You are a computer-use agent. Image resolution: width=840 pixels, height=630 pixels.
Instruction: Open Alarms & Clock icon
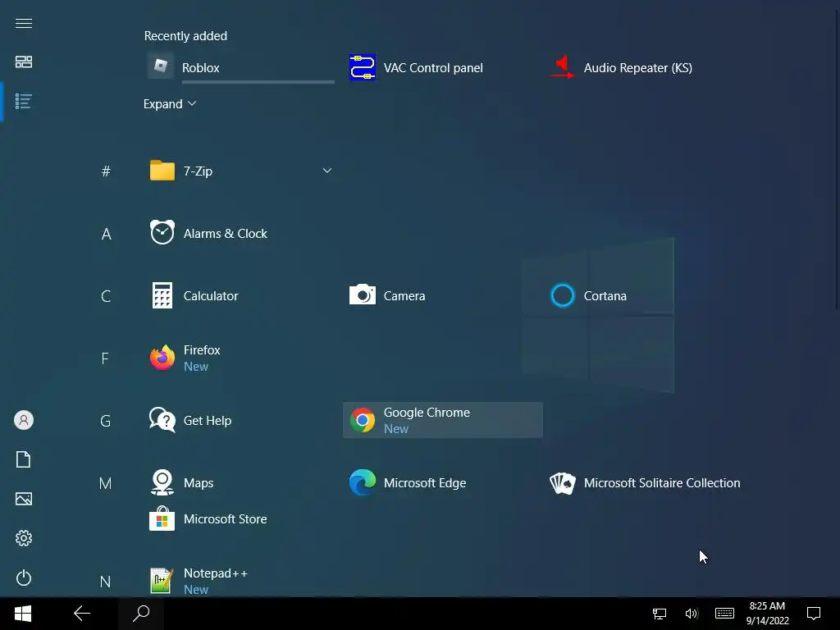pyautogui.click(x=162, y=232)
